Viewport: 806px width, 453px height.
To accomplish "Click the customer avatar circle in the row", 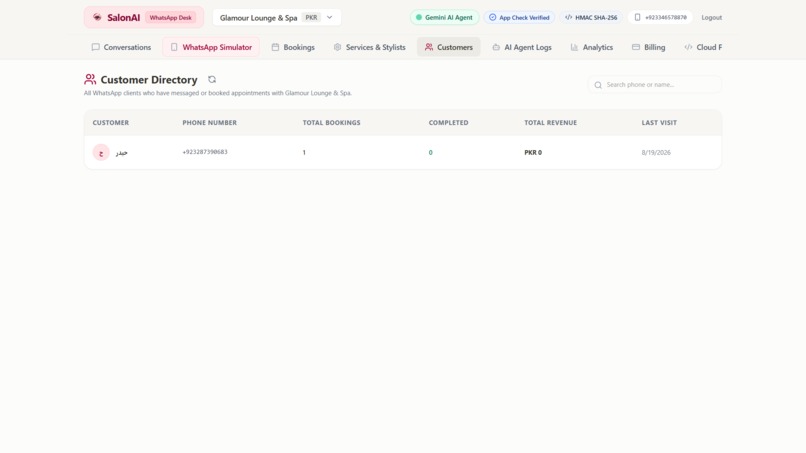I will [101, 152].
